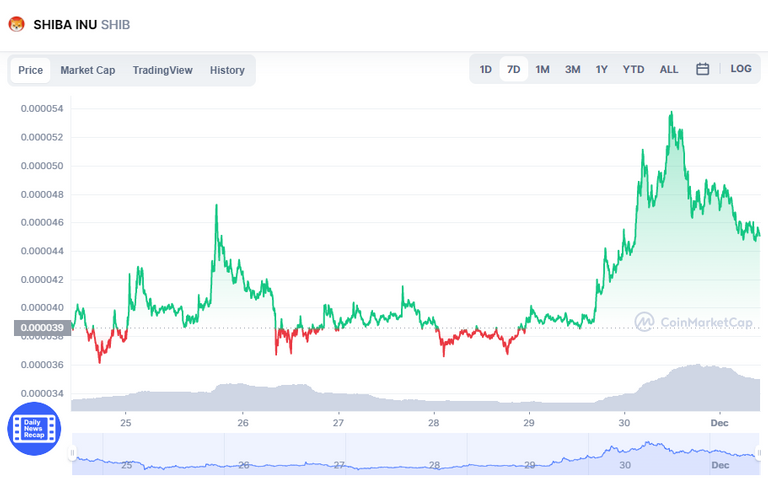Grab the left range navigator handle
This screenshot has height=483, width=768.
(72, 453)
